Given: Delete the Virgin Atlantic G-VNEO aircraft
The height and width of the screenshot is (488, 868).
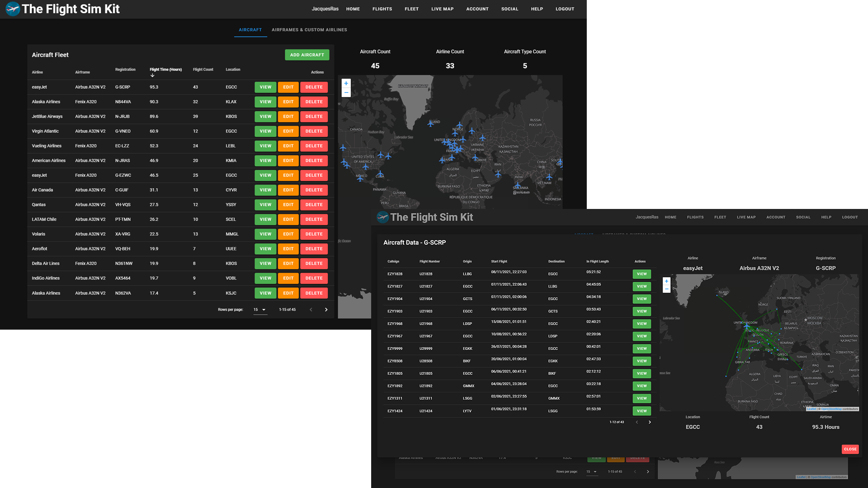Looking at the screenshot, I should (314, 131).
